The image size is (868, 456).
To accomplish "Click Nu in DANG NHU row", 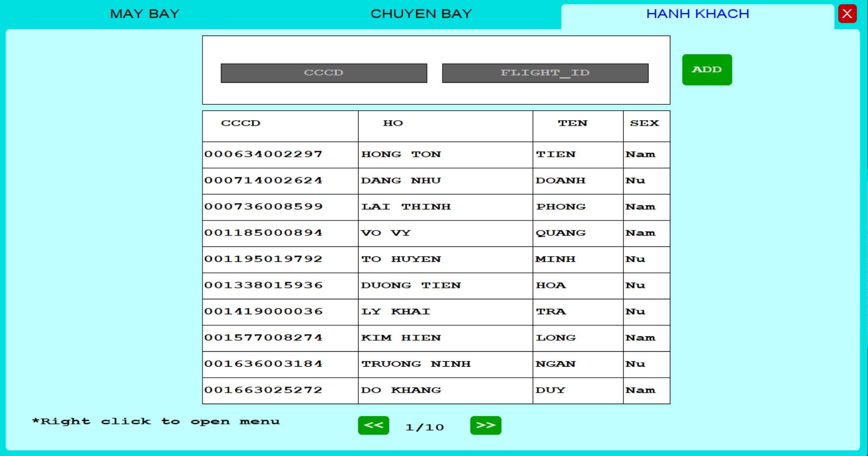I will 647,181.
